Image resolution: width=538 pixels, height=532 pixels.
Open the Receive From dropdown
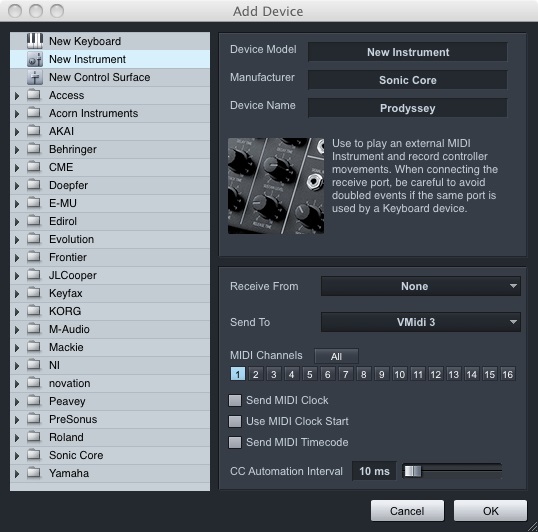point(421,286)
